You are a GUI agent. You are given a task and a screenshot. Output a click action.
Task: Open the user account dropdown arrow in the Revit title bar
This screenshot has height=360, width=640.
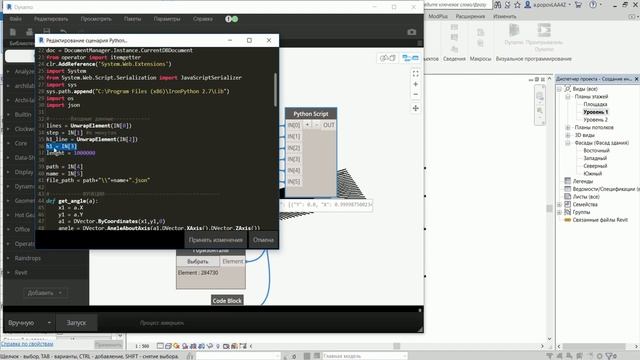coord(570,5)
